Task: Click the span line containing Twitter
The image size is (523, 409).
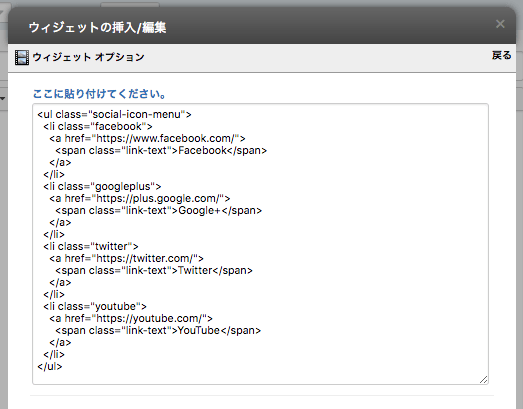Action: click(154, 271)
